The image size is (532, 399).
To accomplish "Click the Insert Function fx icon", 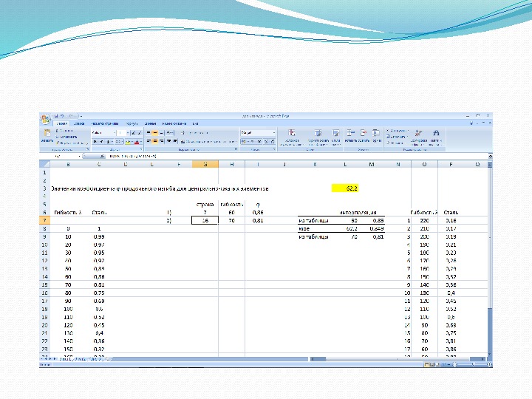I will [102, 157].
